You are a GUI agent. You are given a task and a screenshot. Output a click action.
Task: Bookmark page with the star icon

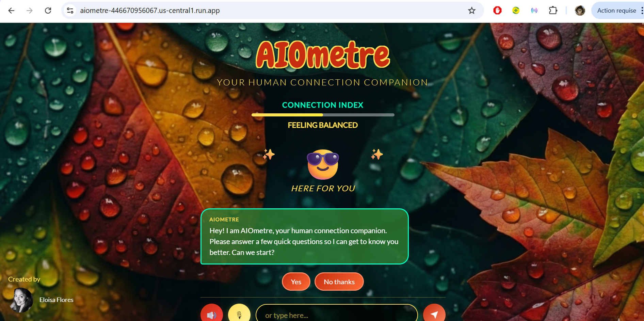click(471, 11)
